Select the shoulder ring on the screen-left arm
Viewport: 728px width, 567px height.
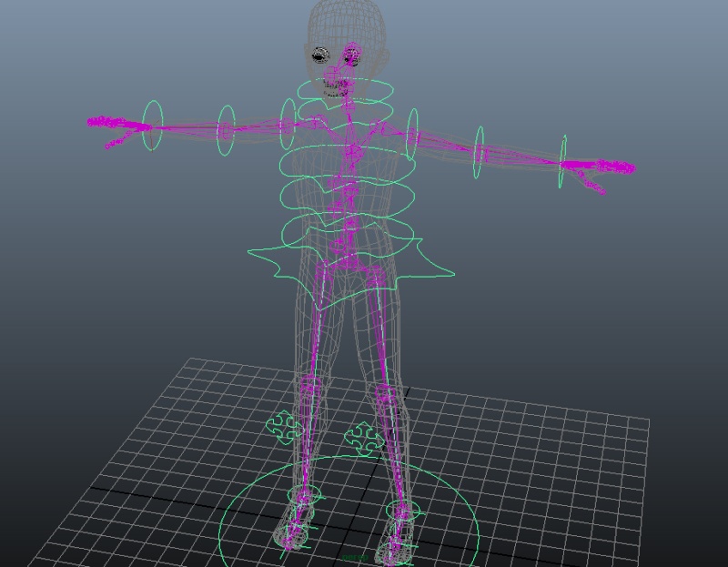(288, 124)
